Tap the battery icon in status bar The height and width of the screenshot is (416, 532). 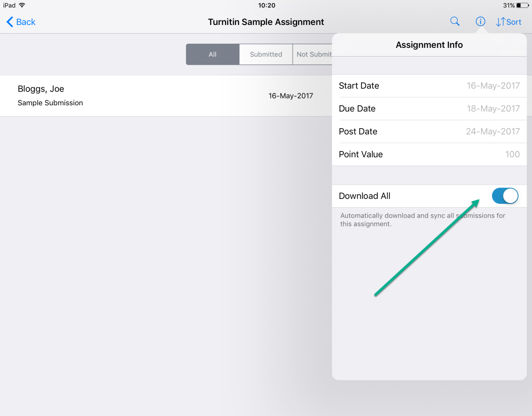pyautogui.click(x=522, y=5)
